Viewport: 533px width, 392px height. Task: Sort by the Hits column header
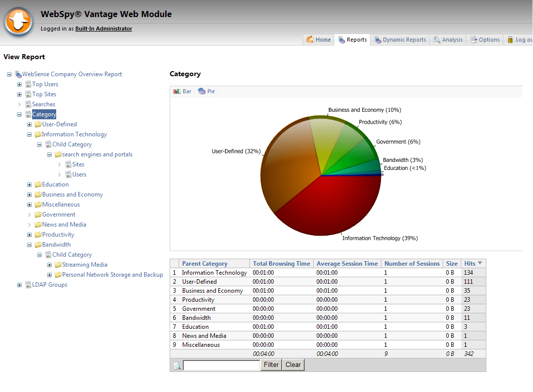pos(473,264)
